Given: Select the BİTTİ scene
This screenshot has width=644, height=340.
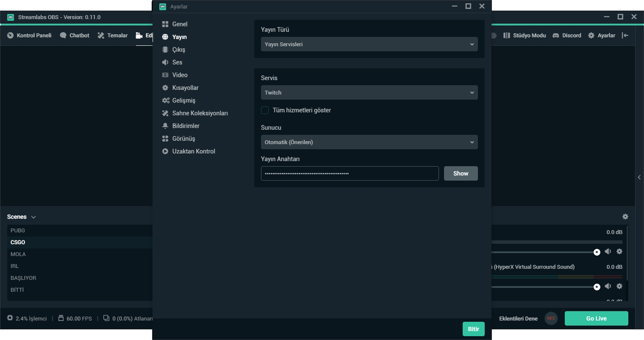Looking at the screenshot, I should [80, 290].
